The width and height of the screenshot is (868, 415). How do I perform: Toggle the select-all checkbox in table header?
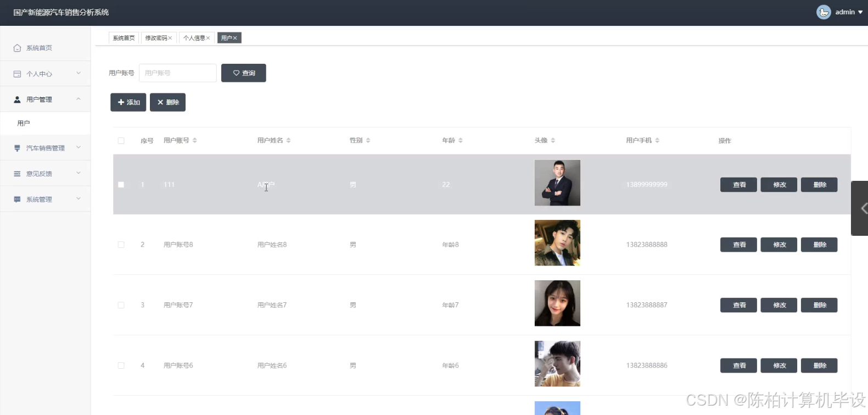[x=121, y=141]
